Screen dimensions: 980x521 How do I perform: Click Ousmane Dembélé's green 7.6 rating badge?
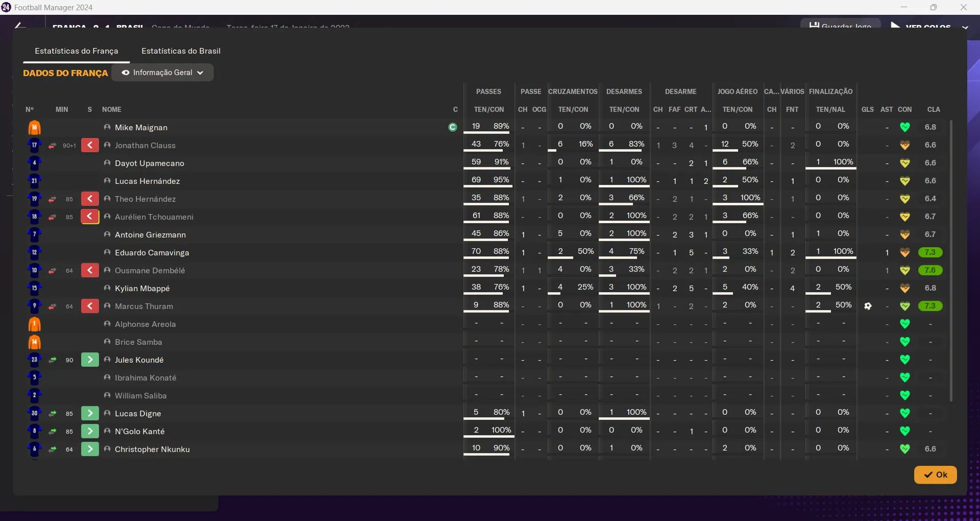pyautogui.click(x=930, y=270)
